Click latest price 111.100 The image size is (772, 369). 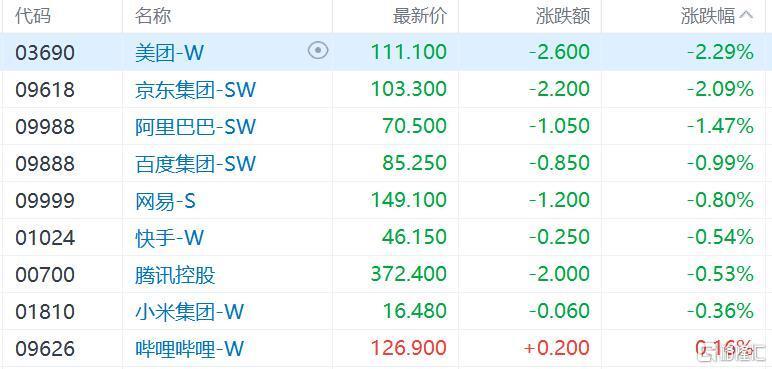(409, 52)
